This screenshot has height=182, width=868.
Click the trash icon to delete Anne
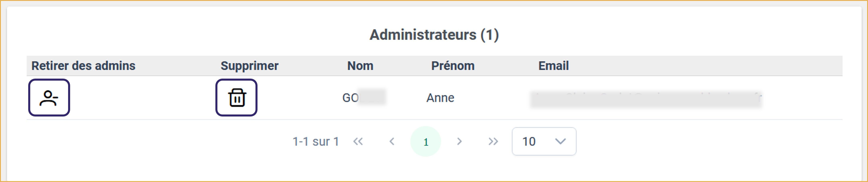coord(237,98)
